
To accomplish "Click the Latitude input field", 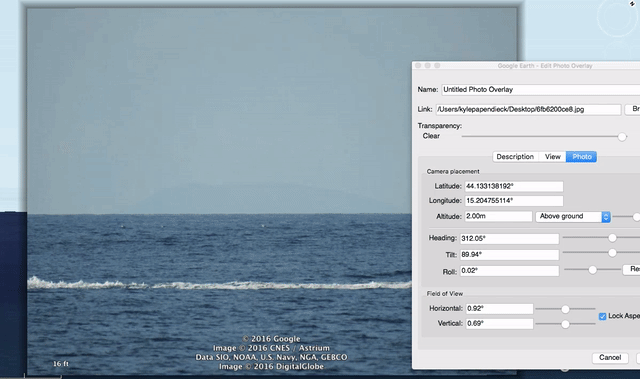I will click(514, 186).
